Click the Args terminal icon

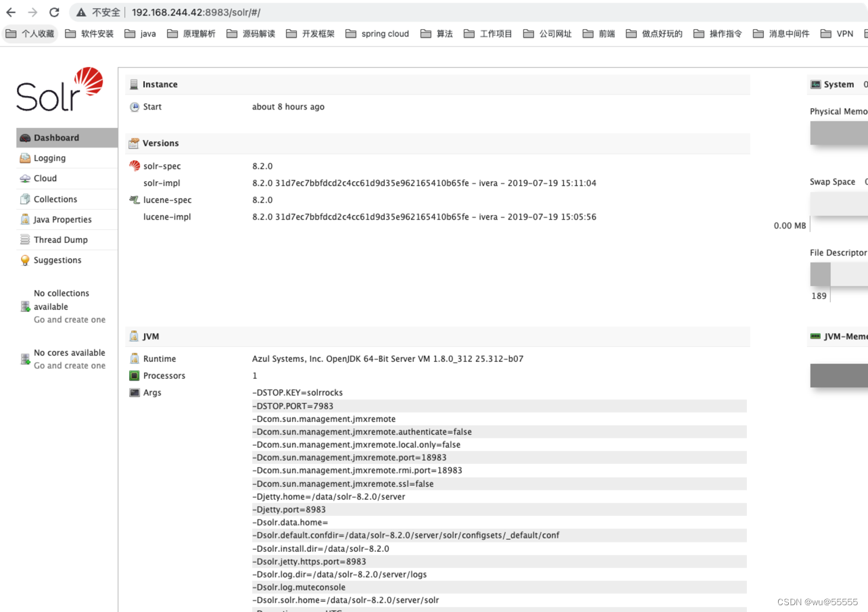coord(135,393)
